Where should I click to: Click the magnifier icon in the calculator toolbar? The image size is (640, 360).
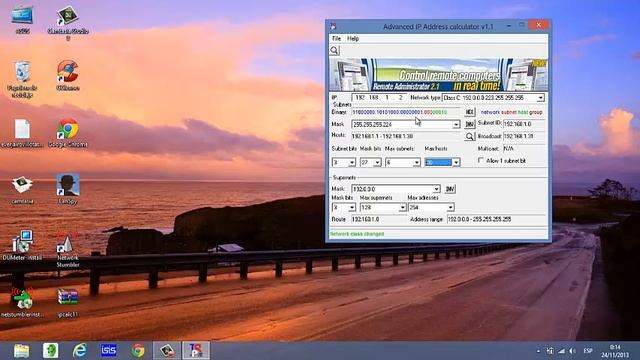click(334, 50)
